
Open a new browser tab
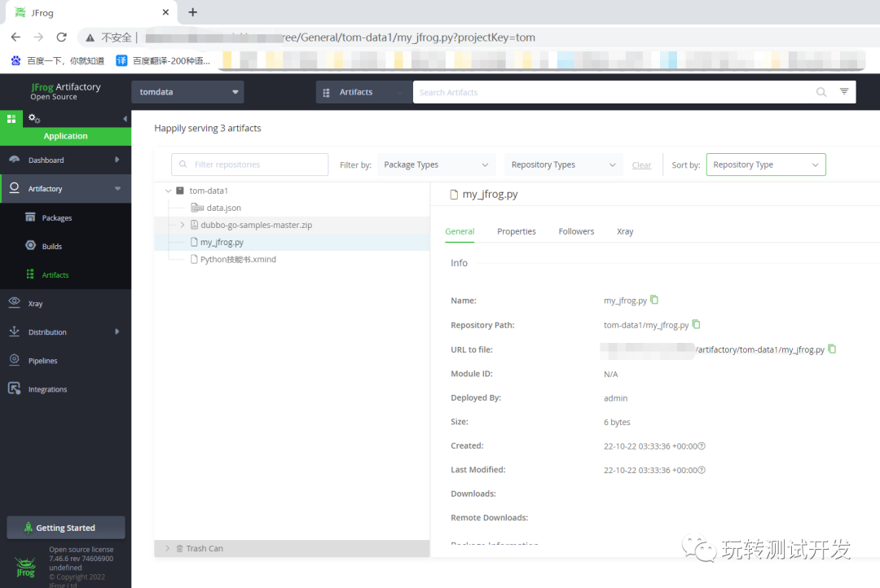pyautogui.click(x=192, y=11)
